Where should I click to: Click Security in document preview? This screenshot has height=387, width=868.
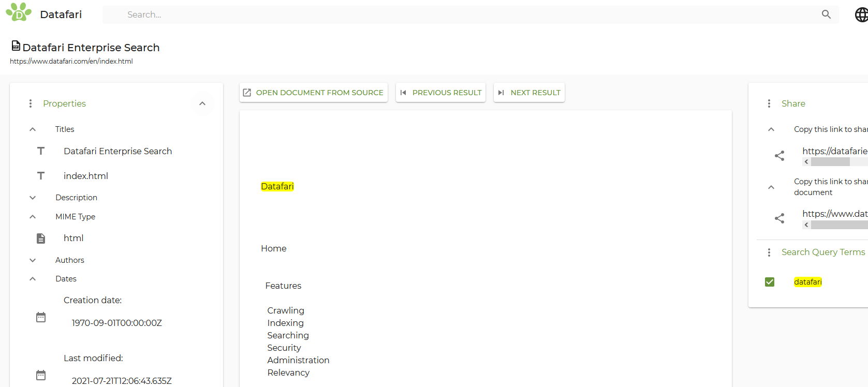[284, 348]
